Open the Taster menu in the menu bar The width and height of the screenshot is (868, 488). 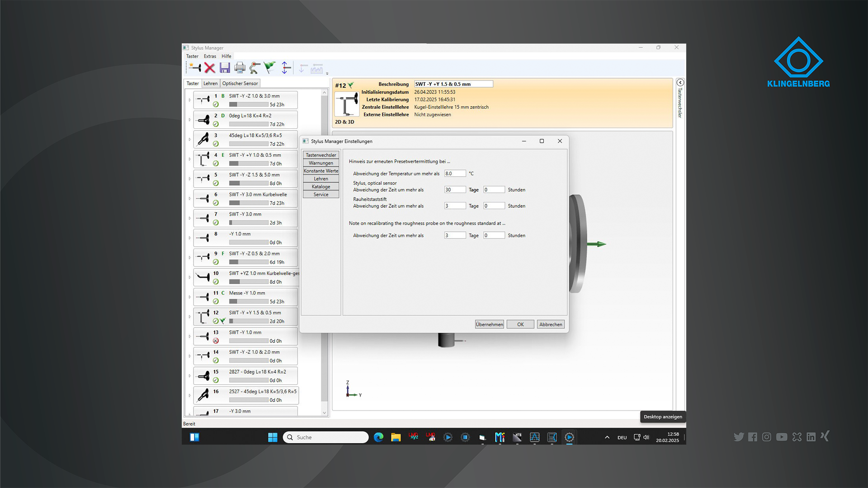(x=192, y=56)
